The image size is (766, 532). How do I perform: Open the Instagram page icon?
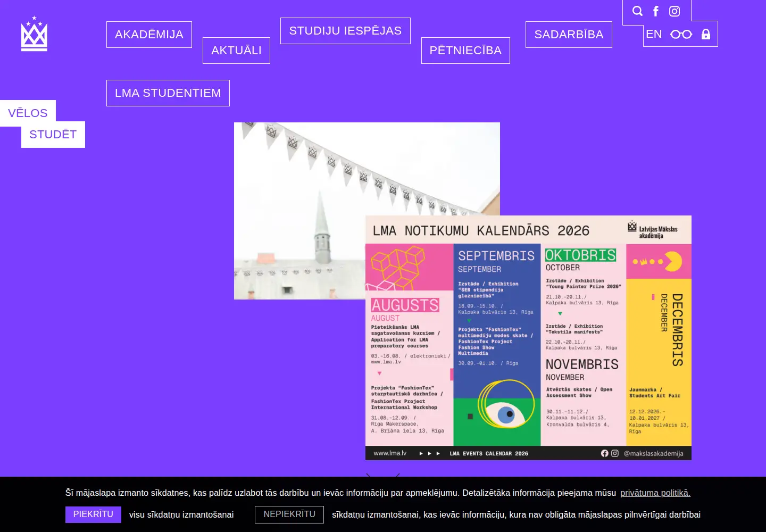(675, 11)
